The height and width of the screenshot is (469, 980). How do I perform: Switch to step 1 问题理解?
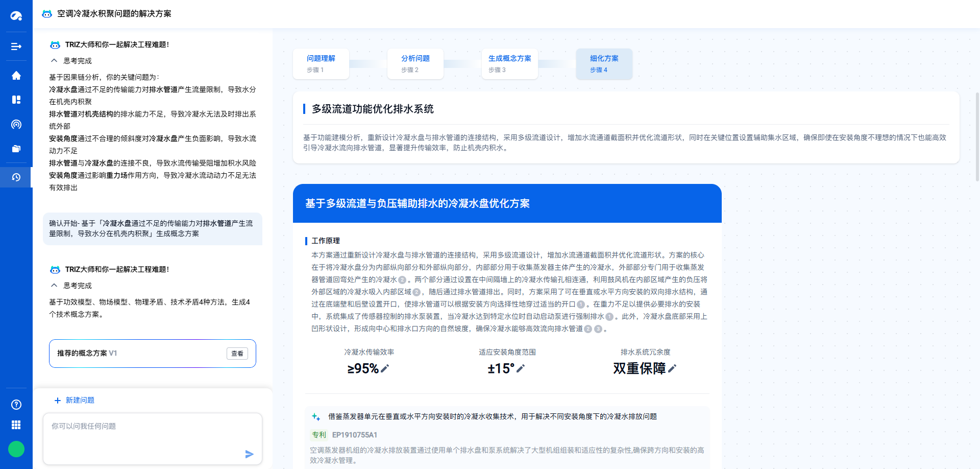click(x=321, y=63)
